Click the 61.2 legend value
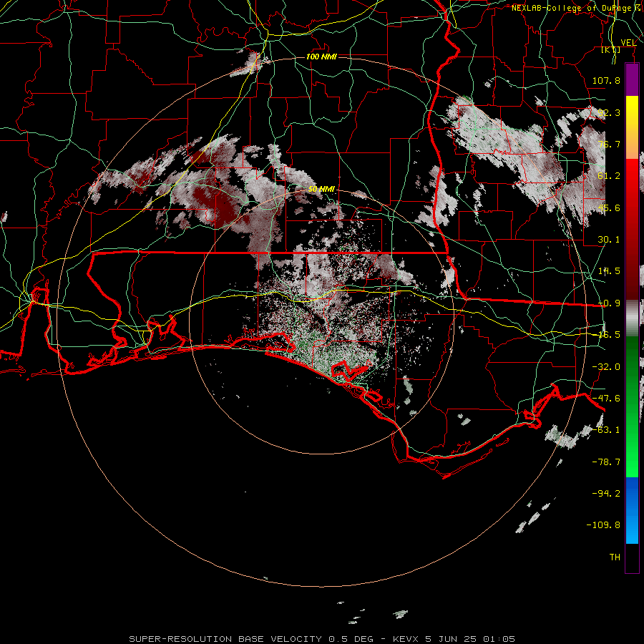The width and height of the screenshot is (644, 644). pos(609,176)
